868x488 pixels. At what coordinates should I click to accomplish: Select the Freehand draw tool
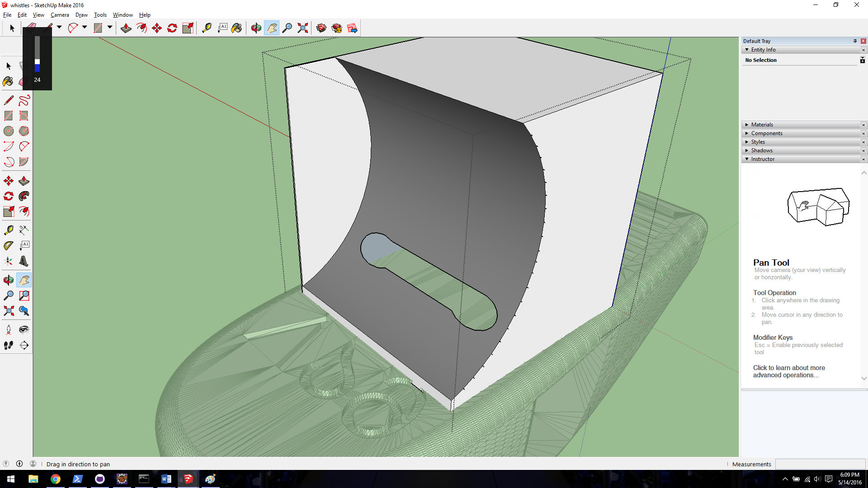(24, 100)
